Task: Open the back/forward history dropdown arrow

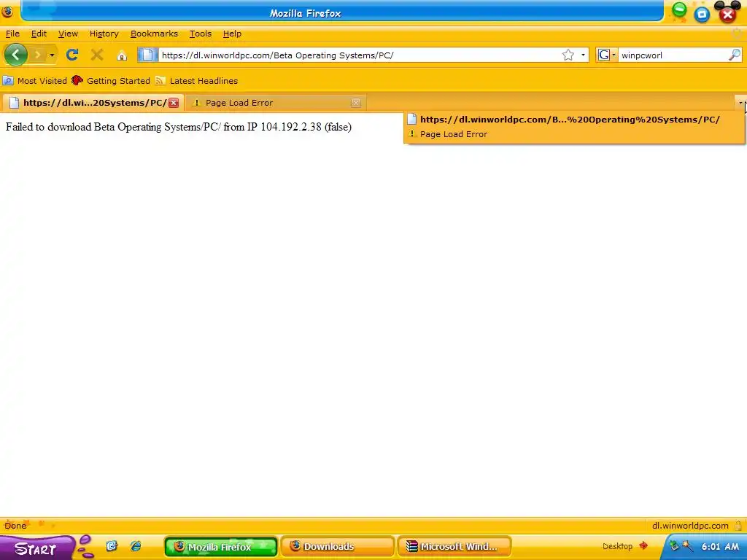Action: click(x=52, y=55)
